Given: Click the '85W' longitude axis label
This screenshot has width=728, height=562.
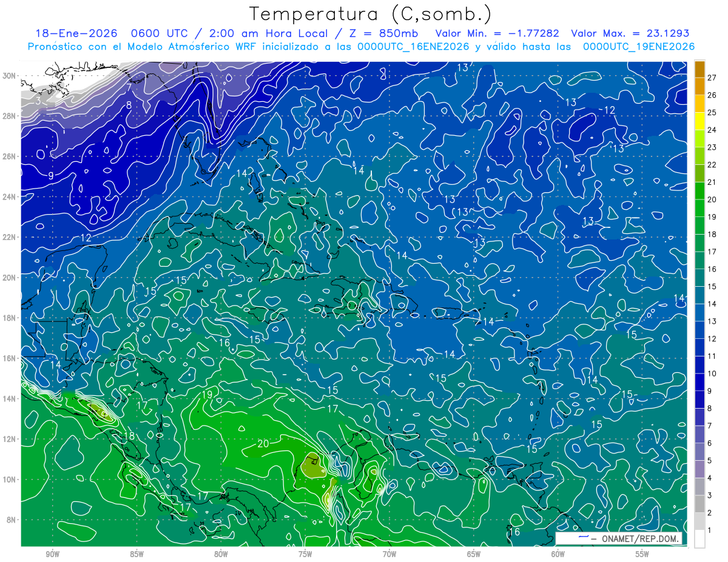Looking at the screenshot, I should [x=137, y=554].
